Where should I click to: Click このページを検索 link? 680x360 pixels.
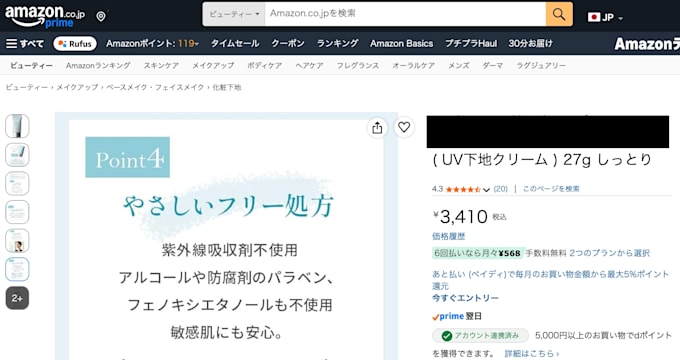click(x=551, y=189)
